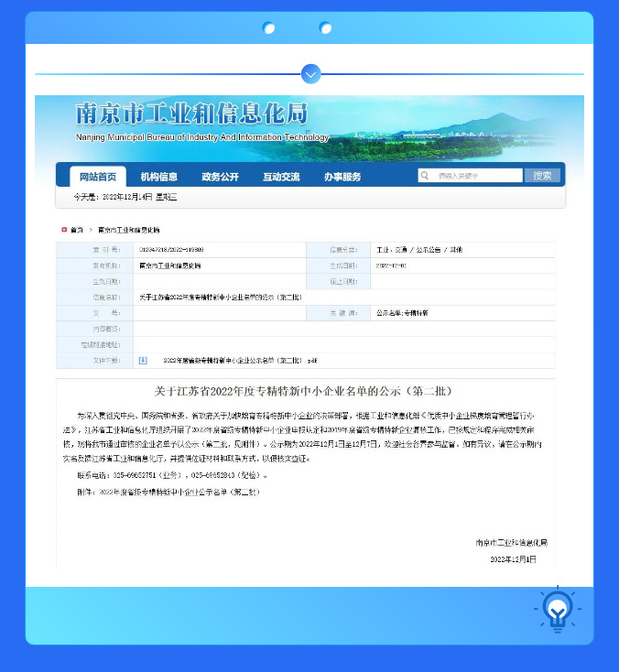Click the contact phone line 025-69652751

(172, 475)
